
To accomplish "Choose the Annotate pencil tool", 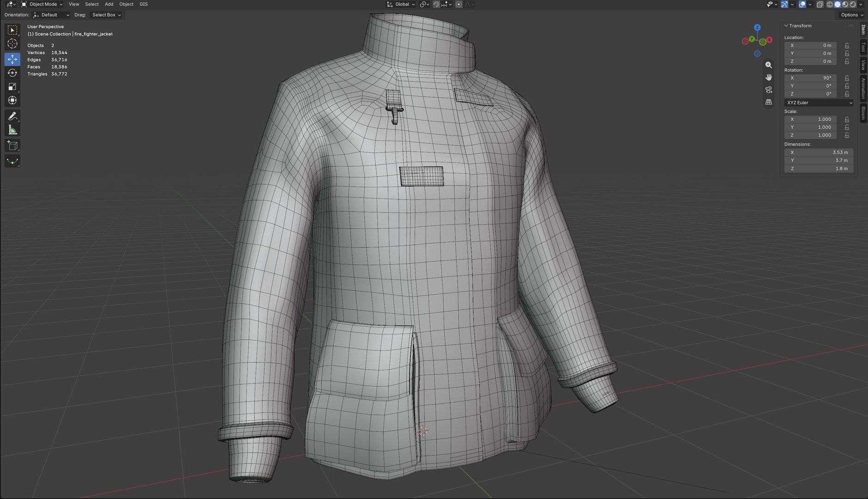I will (x=12, y=116).
